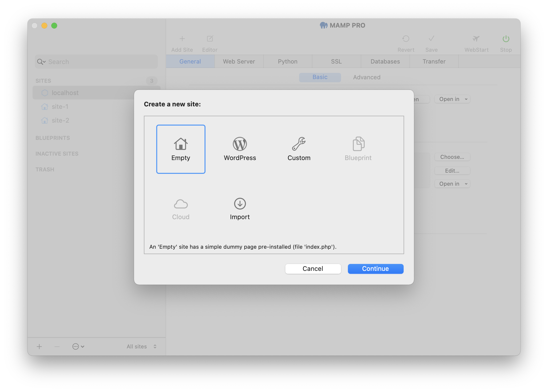
Task: Click the green zoom window button
Action: (x=54, y=26)
